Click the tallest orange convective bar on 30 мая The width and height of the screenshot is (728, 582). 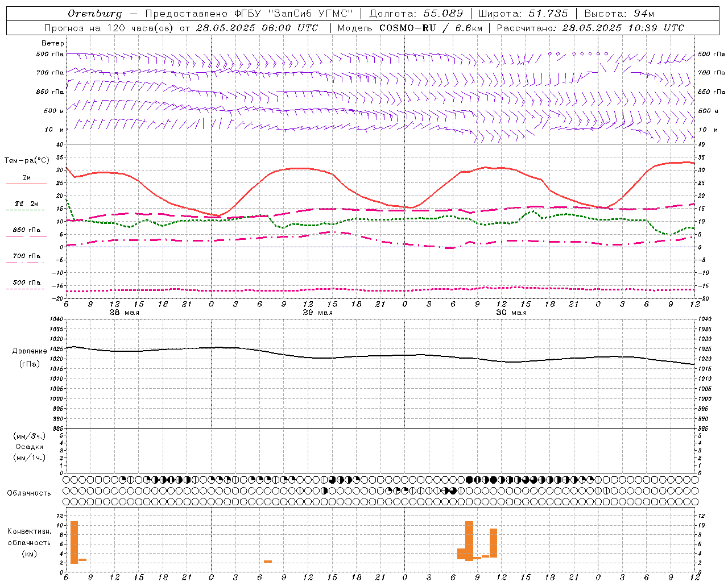point(469,541)
